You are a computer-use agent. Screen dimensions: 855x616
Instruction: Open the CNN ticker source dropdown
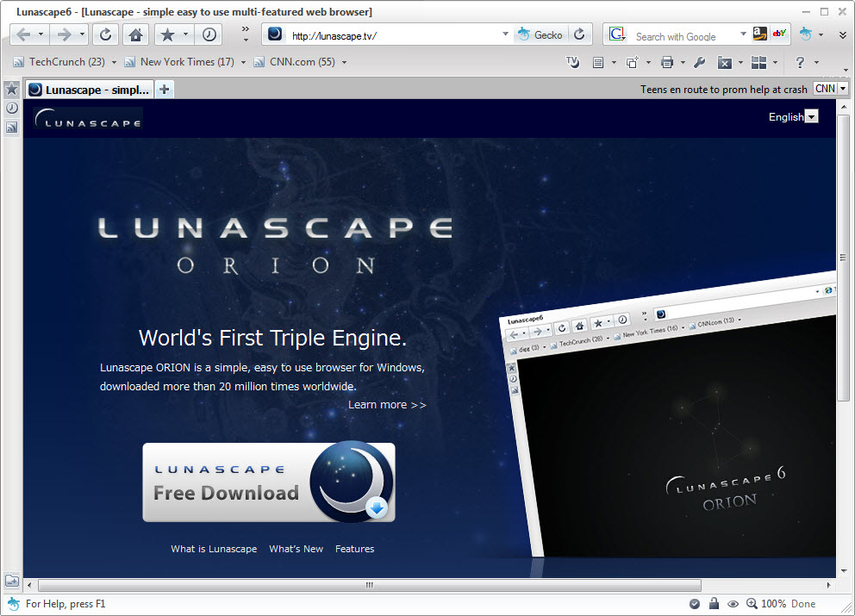point(843,89)
